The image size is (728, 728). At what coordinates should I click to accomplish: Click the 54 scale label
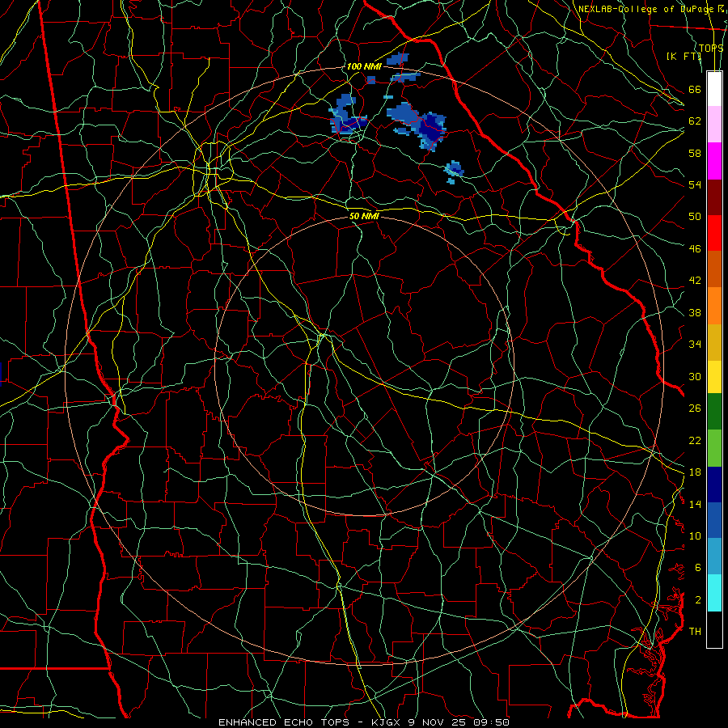695,184
